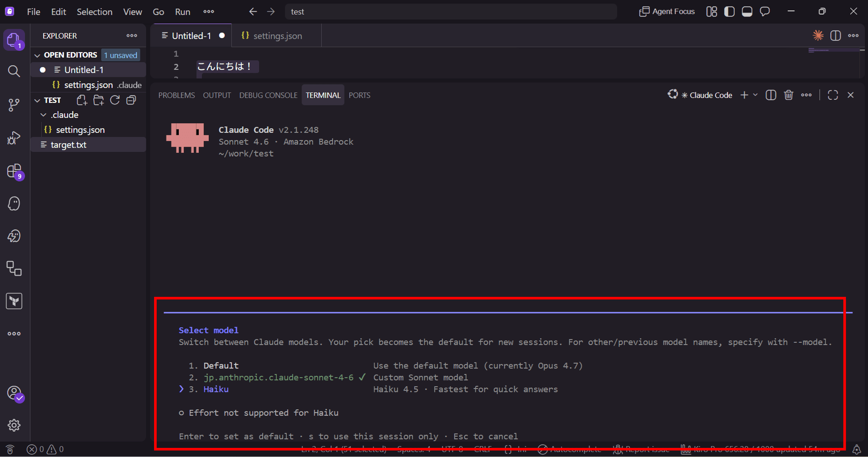
Task: Open settings.json under .claude folder in tree
Action: (88, 130)
